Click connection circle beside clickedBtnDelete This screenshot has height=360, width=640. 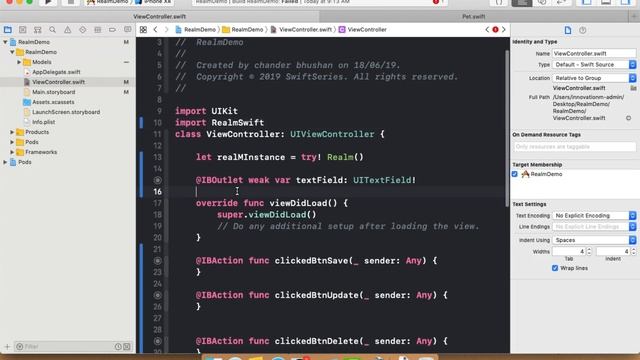pos(158,341)
